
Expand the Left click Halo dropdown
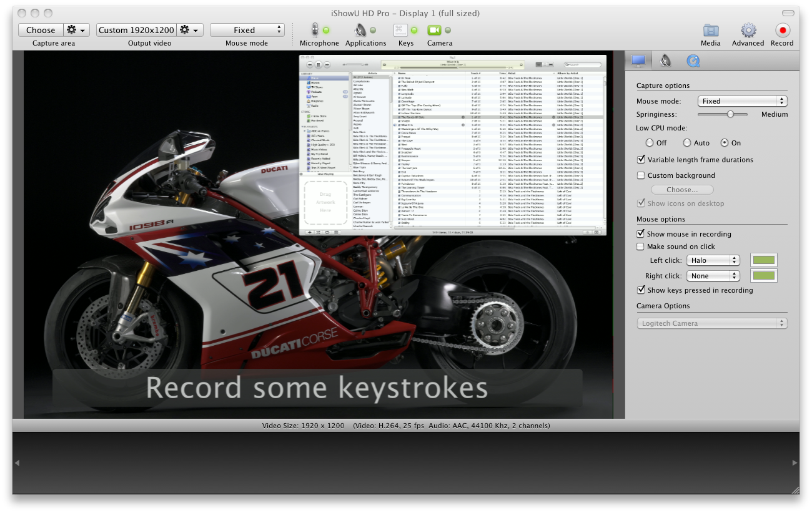point(713,260)
